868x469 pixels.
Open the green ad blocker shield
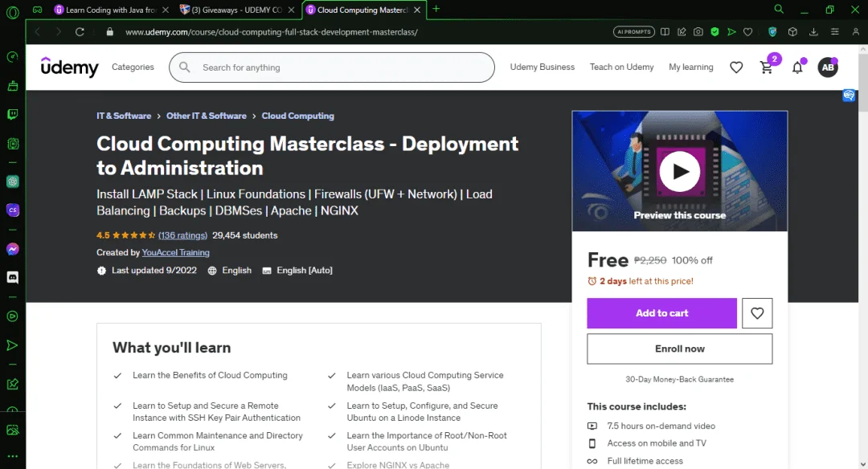tap(714, 32)
